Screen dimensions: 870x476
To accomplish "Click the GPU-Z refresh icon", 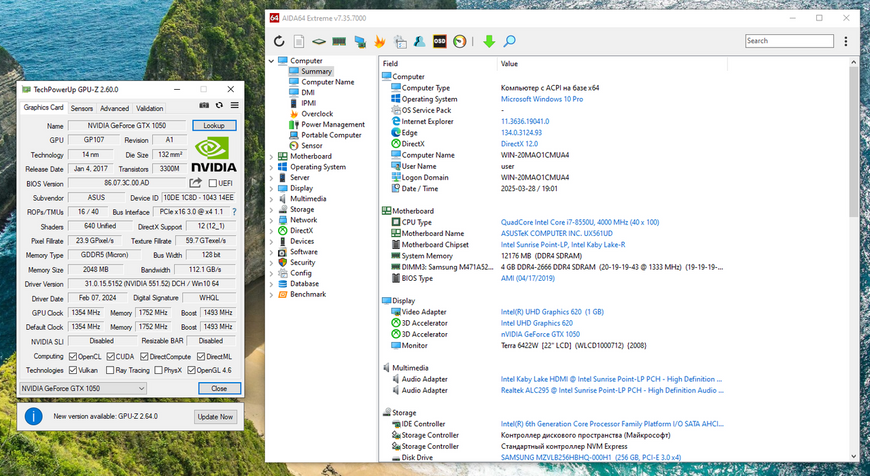I will (219, 105).
